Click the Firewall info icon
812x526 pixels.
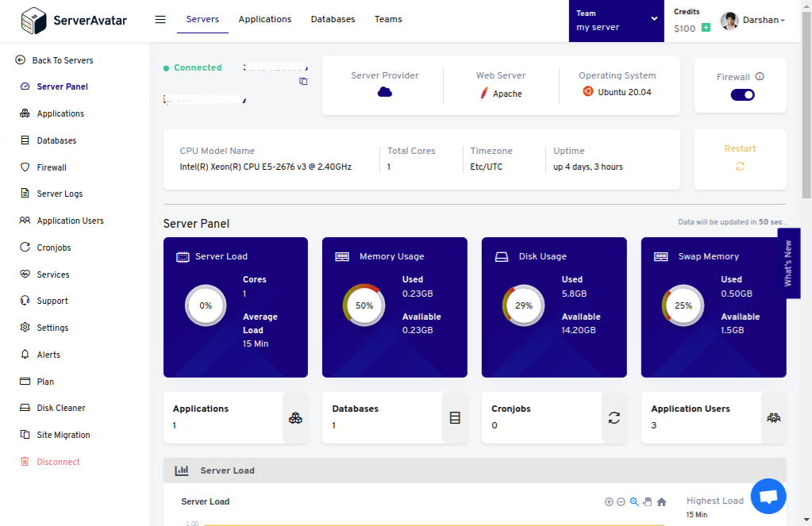point(760,77)
